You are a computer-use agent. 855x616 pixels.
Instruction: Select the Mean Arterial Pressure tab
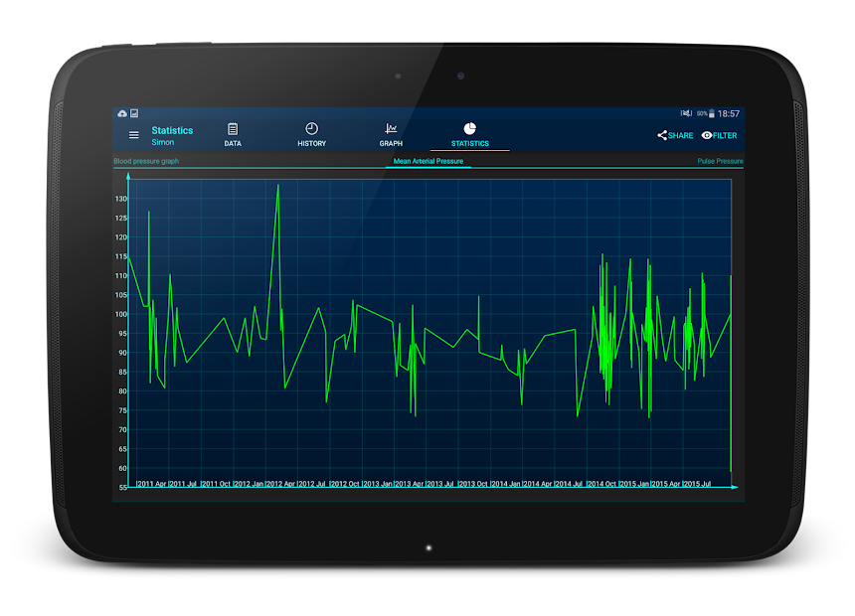[x=427, y=161]
